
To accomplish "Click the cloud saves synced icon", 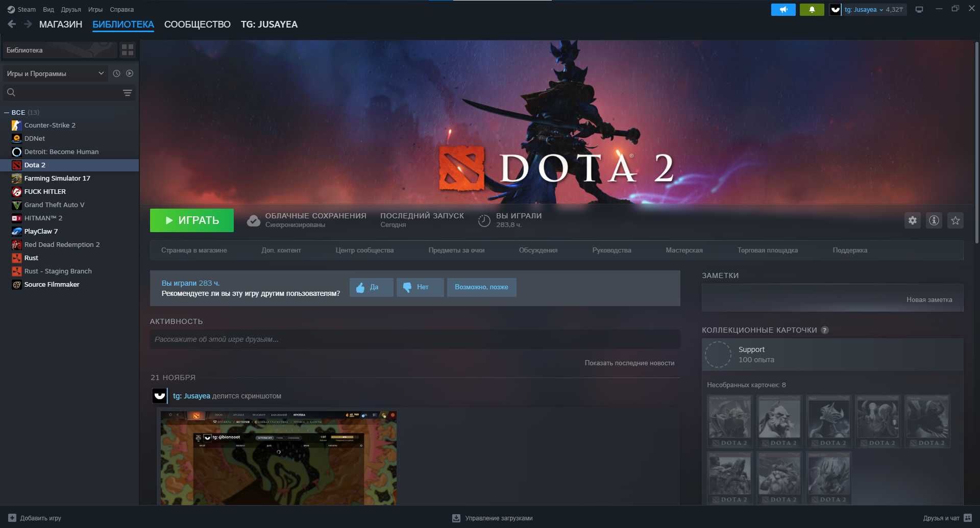I will [253, 220].
